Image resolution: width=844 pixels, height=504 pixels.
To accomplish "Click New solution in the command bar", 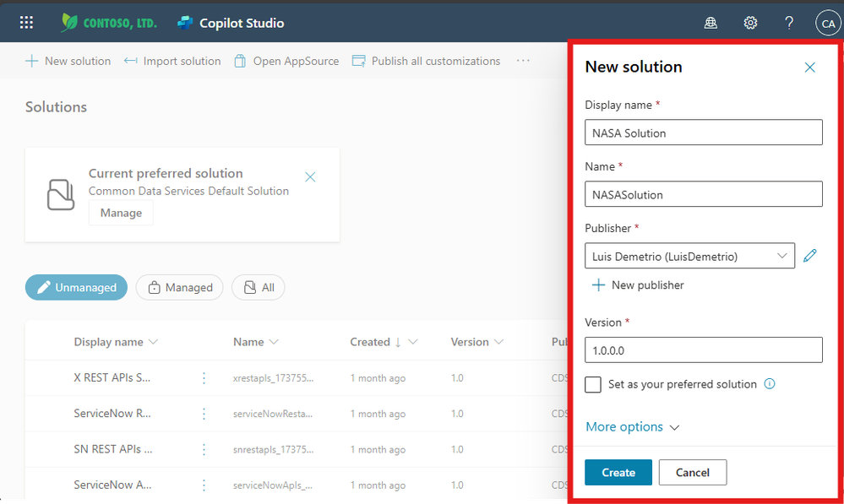I will click(68, 61).
